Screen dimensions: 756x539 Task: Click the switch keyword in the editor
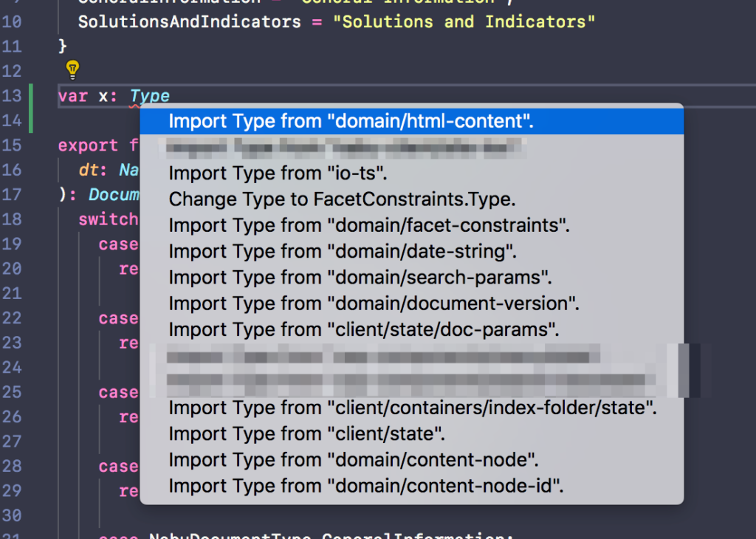point(109,219)
